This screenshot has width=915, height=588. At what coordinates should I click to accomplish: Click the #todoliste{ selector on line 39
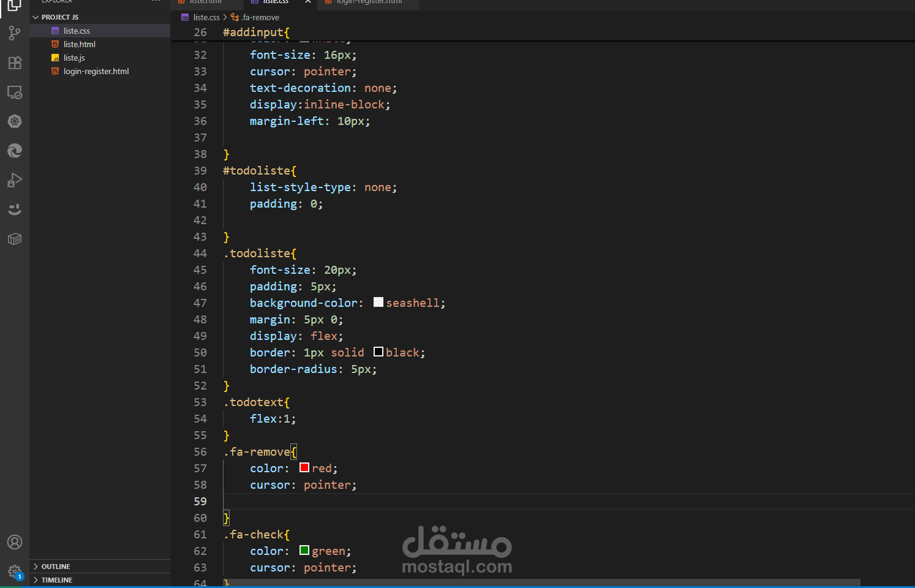pos(260,171)
